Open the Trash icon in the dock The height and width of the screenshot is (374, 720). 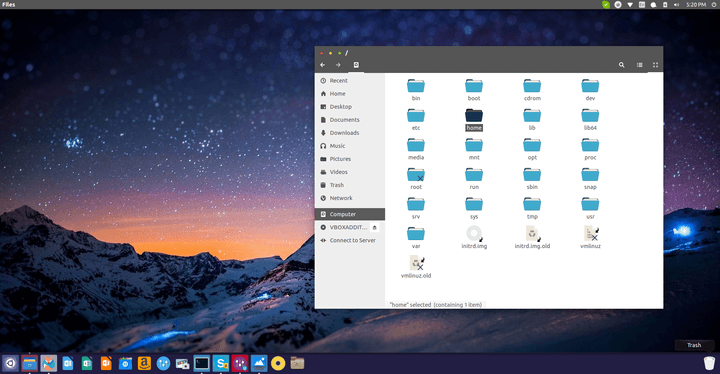click(709, 363)
